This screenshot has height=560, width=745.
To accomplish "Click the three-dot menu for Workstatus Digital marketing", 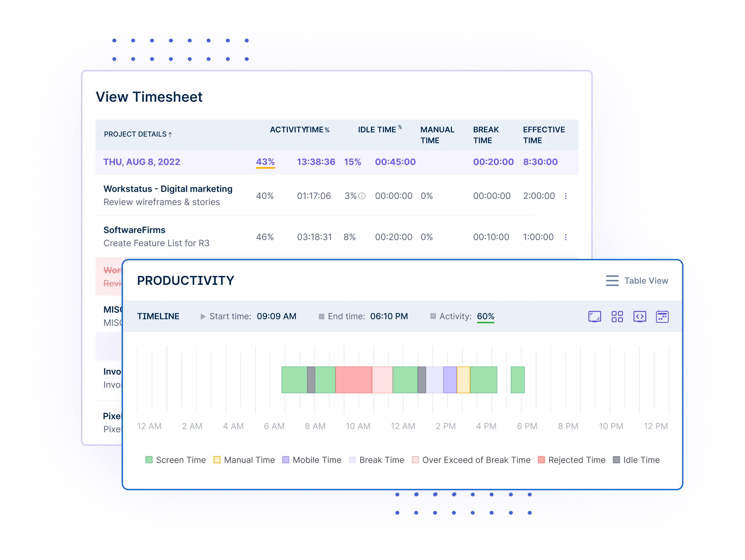I will [x=567, y=196].
